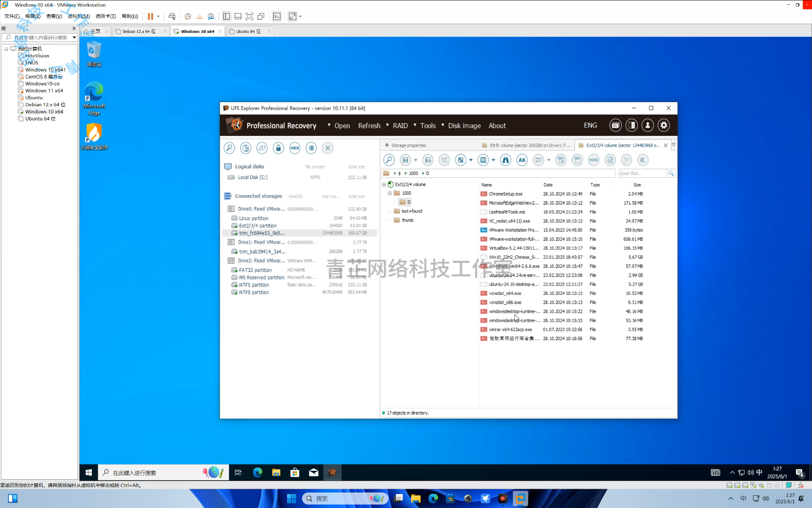Open VMware stretch guest dropdown arrow
Viewport: 812px width, 508px height.
click(x=300, y=16)
